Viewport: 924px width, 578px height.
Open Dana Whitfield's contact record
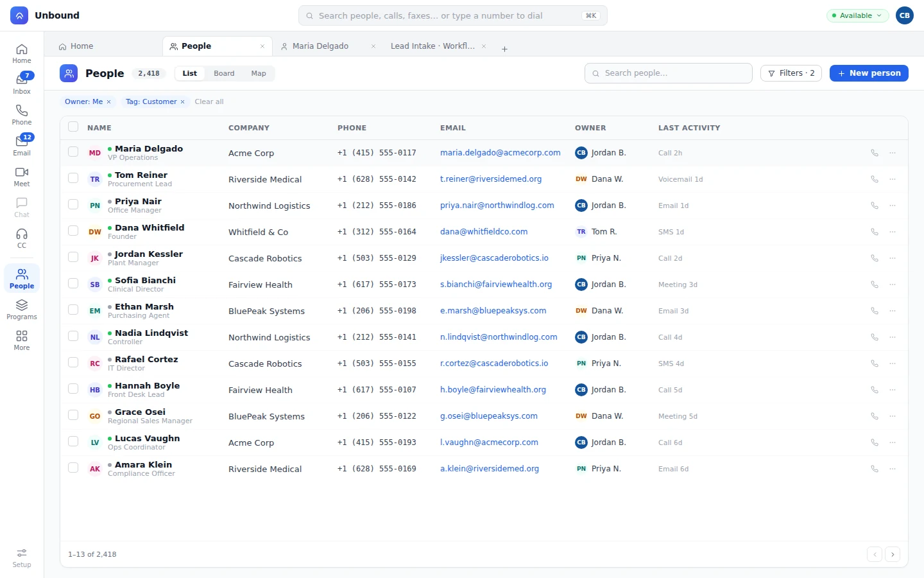click(150, 227)
